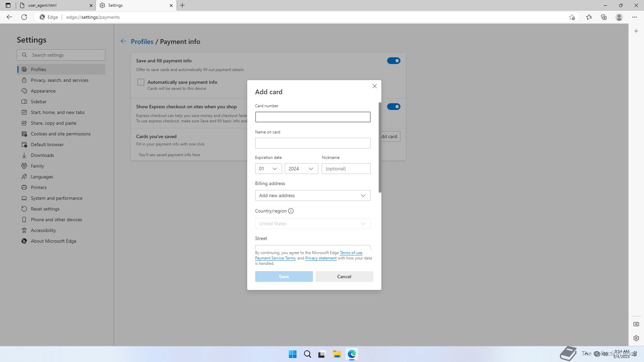Click Cancel button in Add card dialog
This screenshot has height=362, width=644.
click(344, 277)
